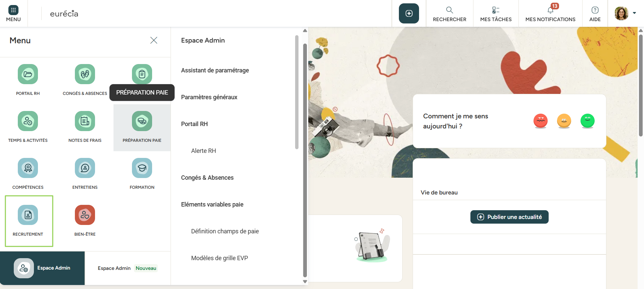Click Publier une actualité button

tap(509, 217)
